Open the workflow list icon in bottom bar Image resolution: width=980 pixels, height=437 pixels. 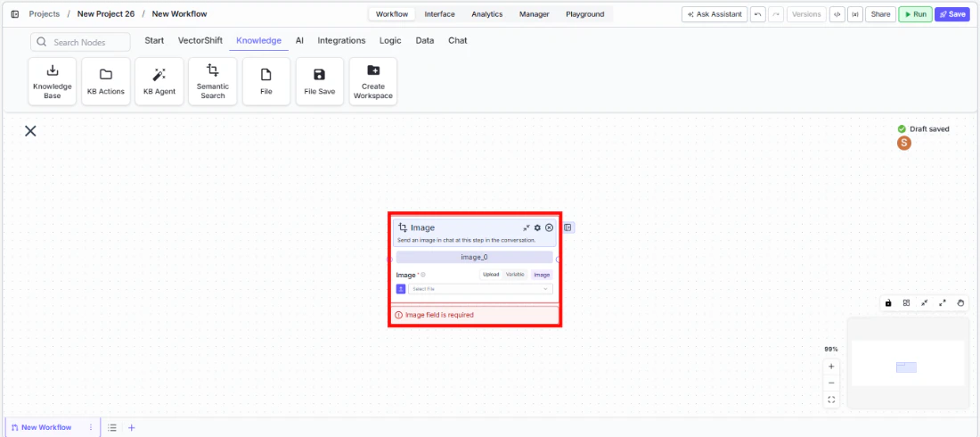point(112,427)
